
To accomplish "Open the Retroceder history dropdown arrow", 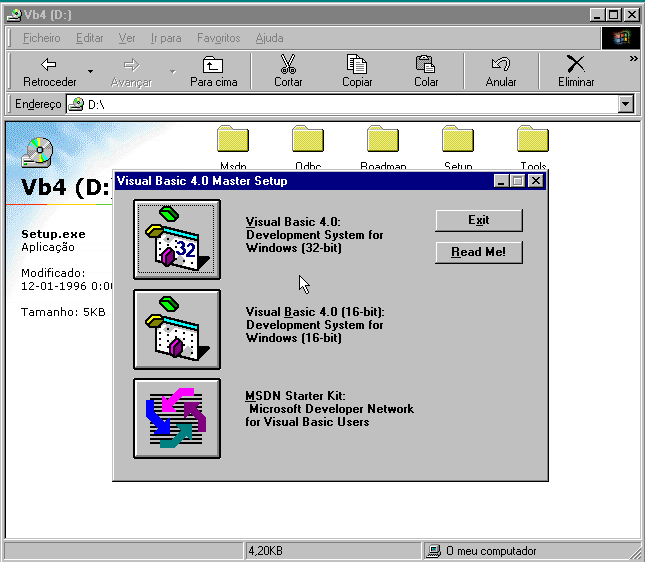I will pos(90,72).
